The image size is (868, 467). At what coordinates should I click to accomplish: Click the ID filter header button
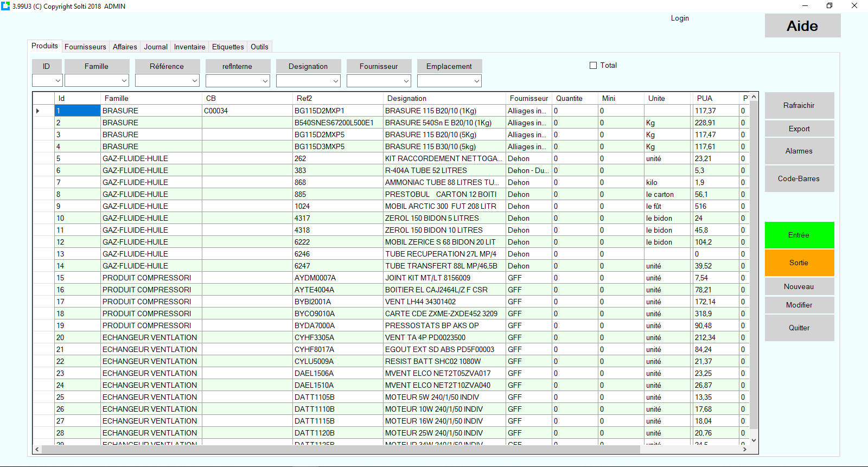click(47, 66)
